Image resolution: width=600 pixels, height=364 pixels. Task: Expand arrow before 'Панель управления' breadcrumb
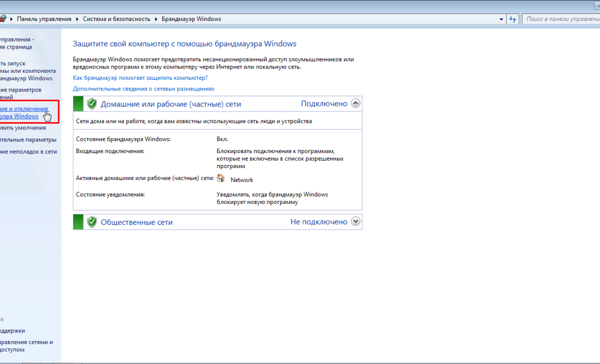tap(11, 19)
